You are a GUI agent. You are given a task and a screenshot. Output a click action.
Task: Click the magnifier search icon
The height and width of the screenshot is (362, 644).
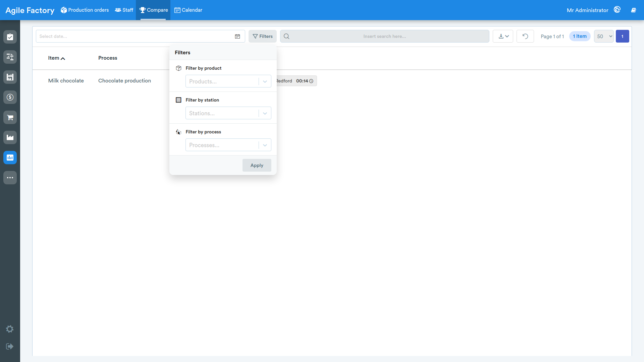(x=286, y=36)
